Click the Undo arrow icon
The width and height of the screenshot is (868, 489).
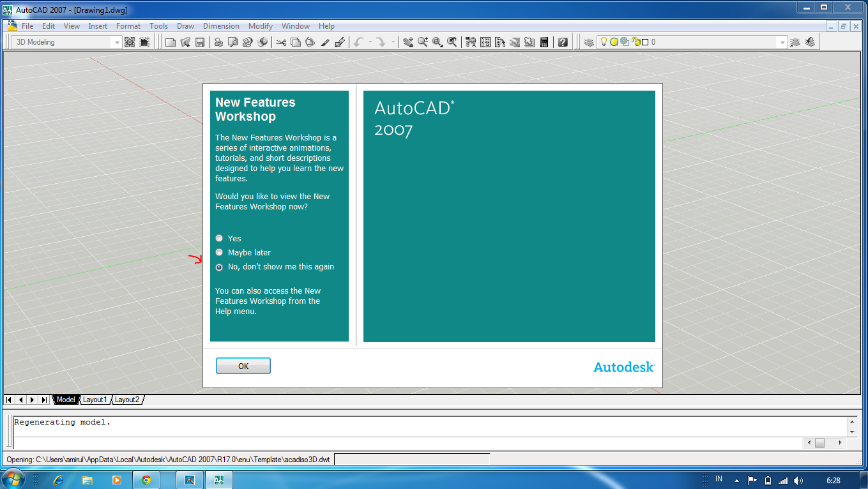pos(358,42)
